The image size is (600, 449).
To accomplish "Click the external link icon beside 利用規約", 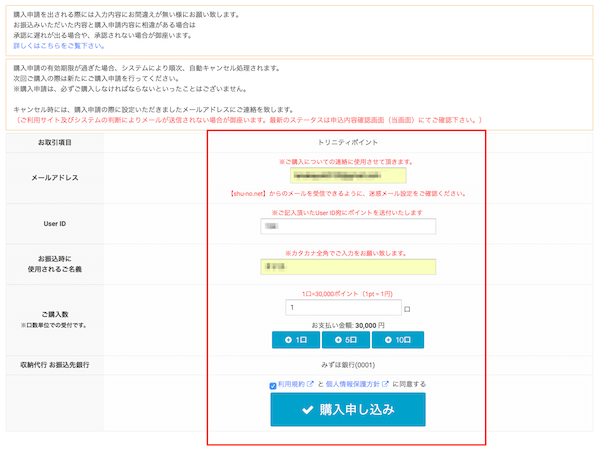I will point(310,384).
